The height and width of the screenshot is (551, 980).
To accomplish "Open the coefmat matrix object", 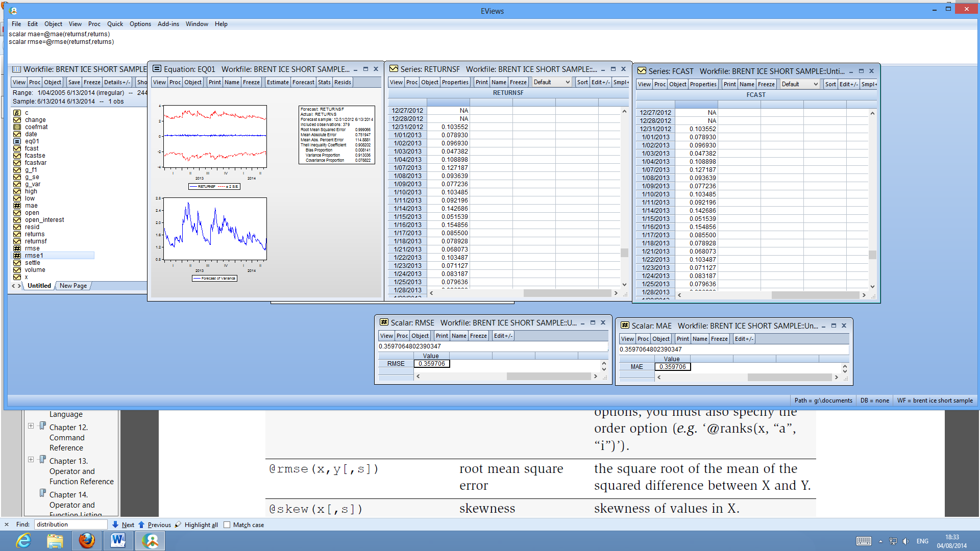I will tap(36, 127).
